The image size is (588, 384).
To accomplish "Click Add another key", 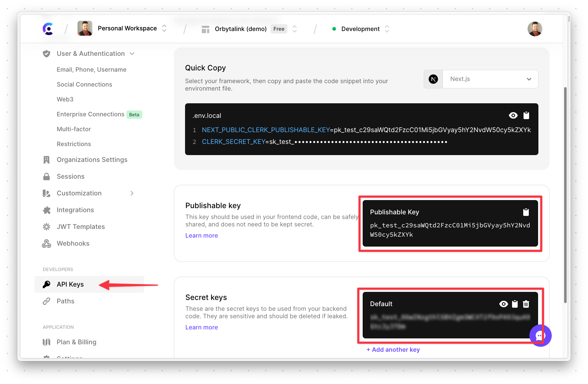I will [393, 350].
